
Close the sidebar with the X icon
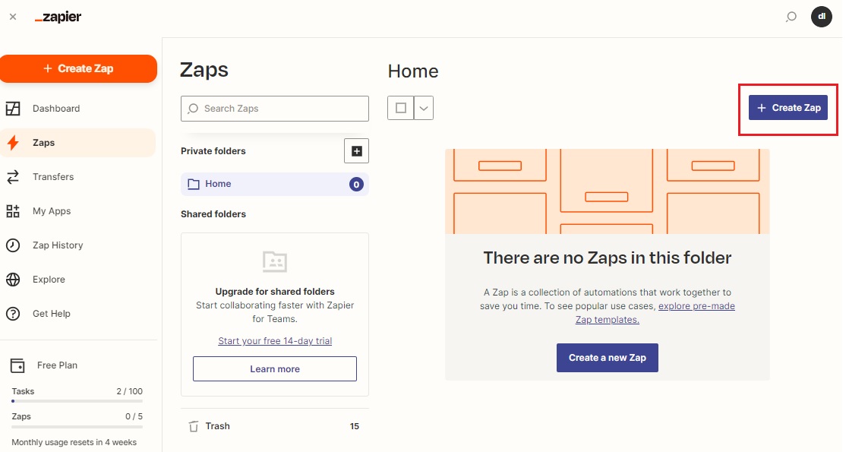[x=13, y=17]
